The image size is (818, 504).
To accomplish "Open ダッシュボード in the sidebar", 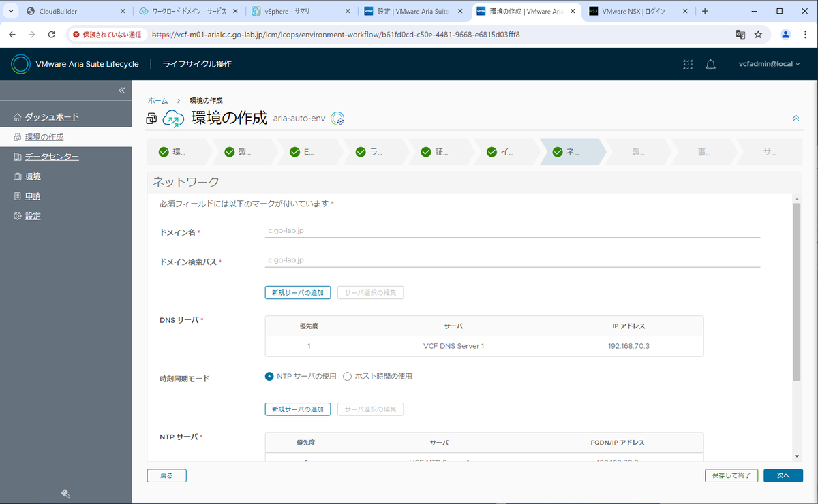I will point(52,117).
